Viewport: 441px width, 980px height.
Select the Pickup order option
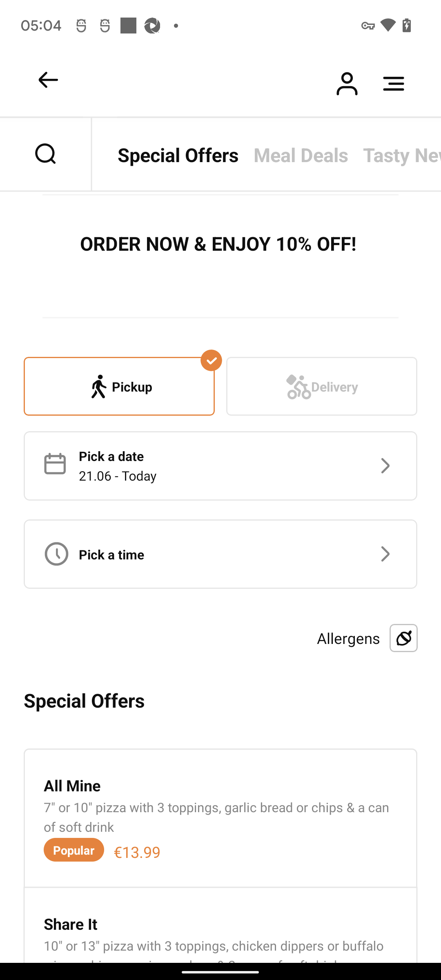click(x=119, y=386)
